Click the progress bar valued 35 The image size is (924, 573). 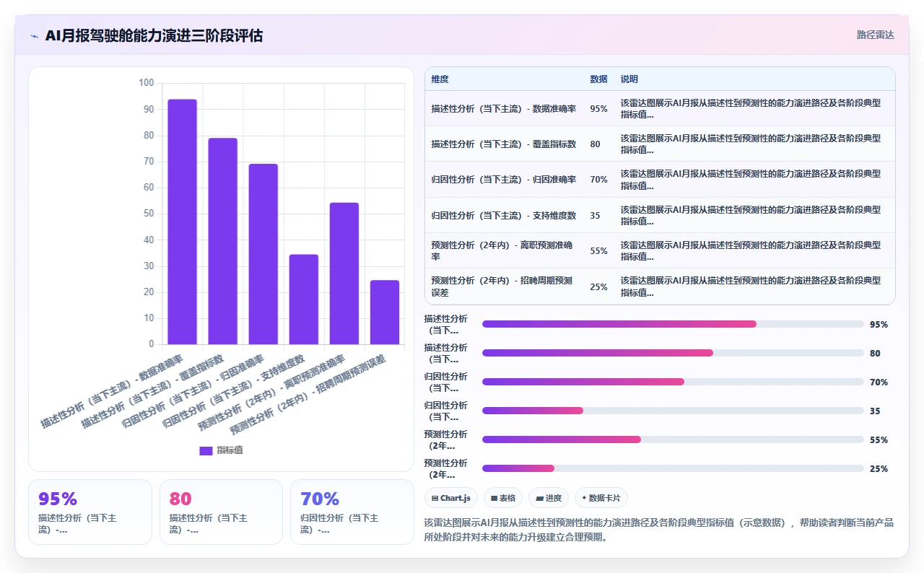(x=673, y=411)
